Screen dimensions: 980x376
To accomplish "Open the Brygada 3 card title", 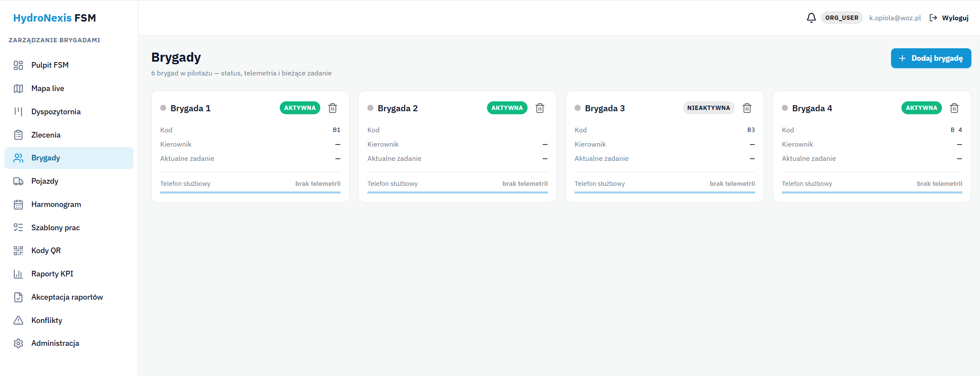I will coord(605,108).
